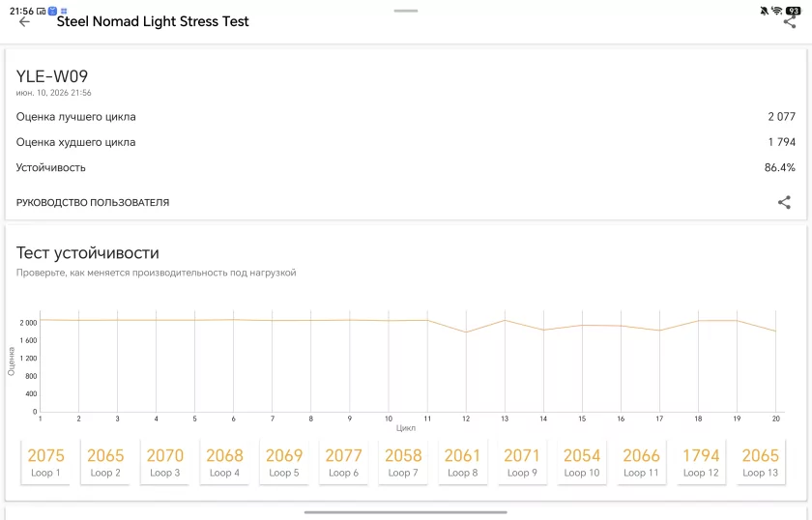Screen dimensions: 812x520
Task: Tap the chart subtitle about performance under load
Action: pyautogui.click(x=156, y=273)
